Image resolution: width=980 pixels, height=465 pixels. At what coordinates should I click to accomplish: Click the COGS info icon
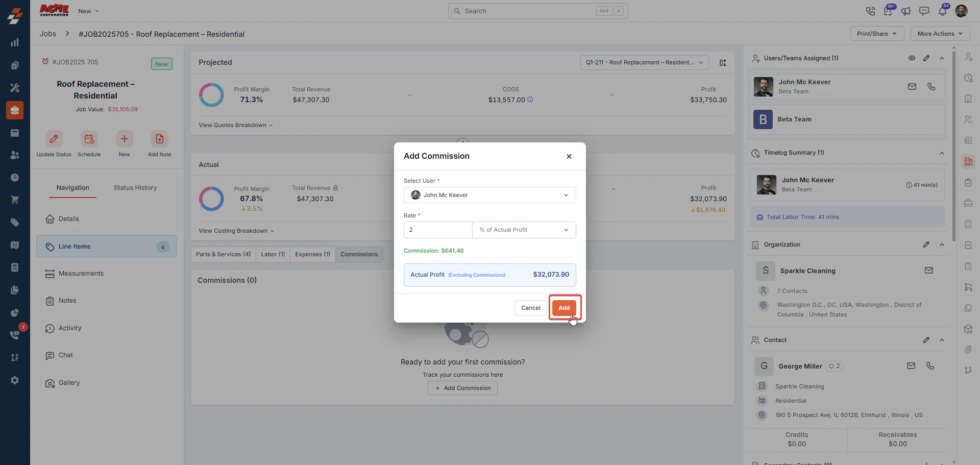(530, 100)
